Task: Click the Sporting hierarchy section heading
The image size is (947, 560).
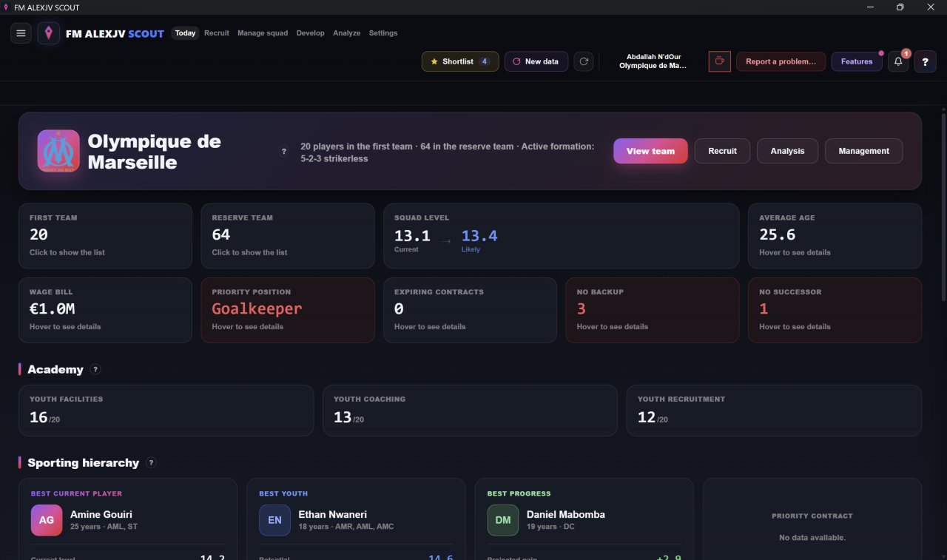Action: [84, 462]
